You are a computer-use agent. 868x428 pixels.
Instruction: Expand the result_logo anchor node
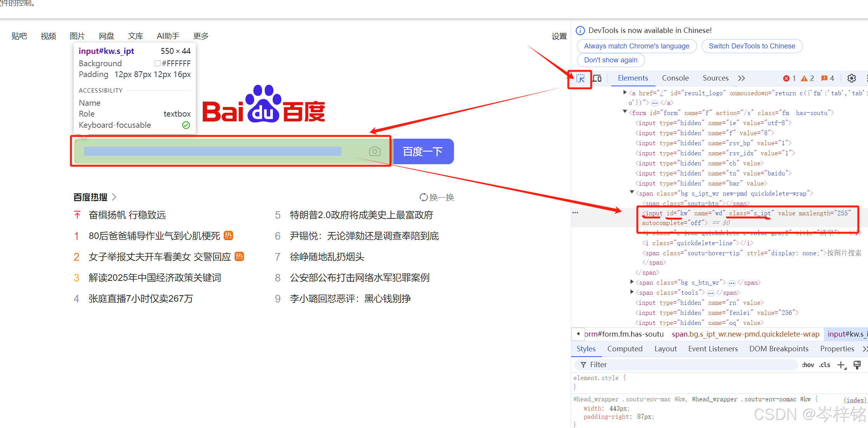click(x=625, y=92)
